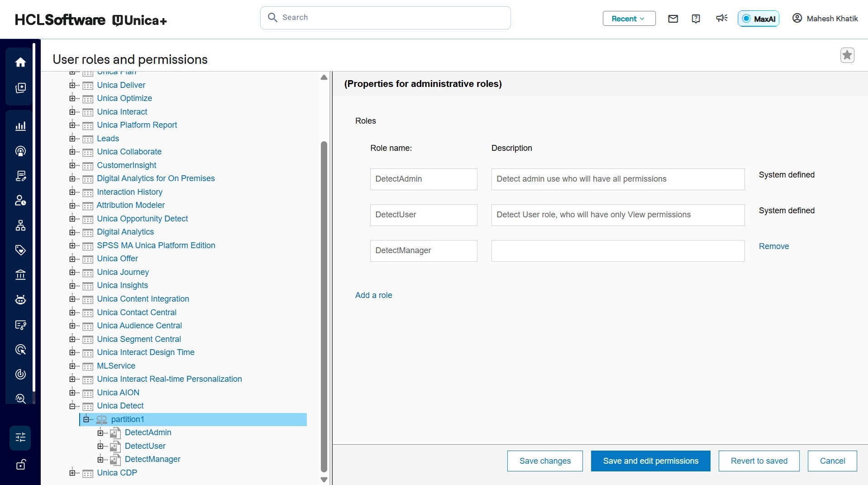868x485 pixels.
Task: Open the Recent dropdown
Action: 629,19
